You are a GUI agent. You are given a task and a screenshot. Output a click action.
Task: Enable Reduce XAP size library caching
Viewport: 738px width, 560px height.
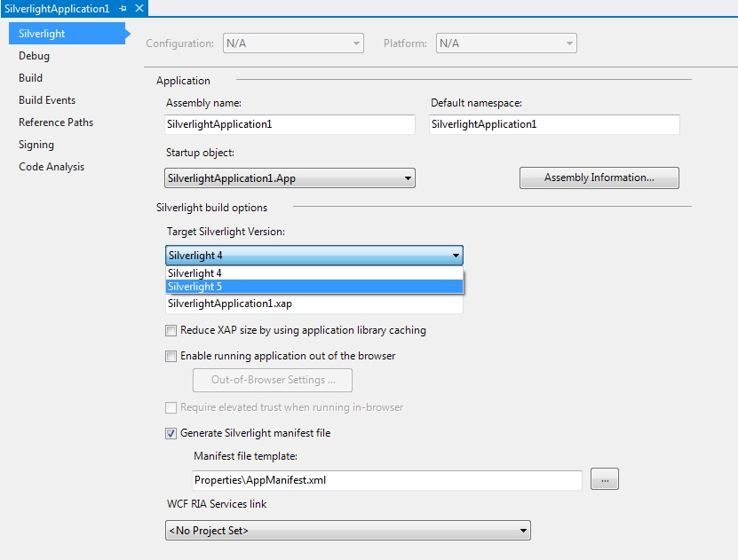tap(171, 331)
